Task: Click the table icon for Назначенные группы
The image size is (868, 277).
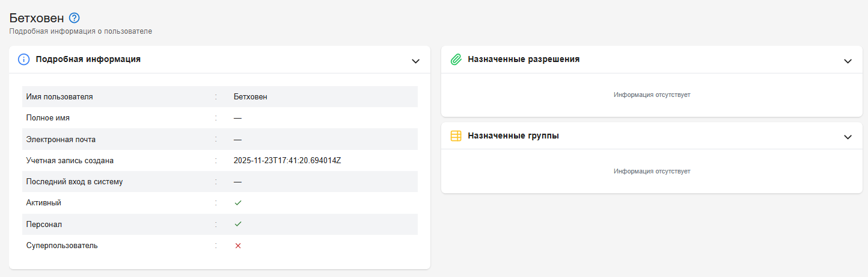Action: (x=456, y=136)
